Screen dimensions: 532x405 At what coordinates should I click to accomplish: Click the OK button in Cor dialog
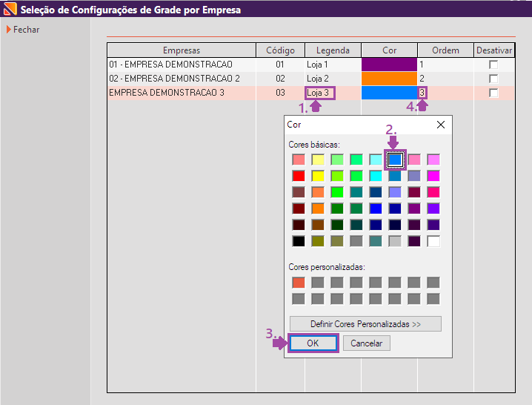point(313,343)
